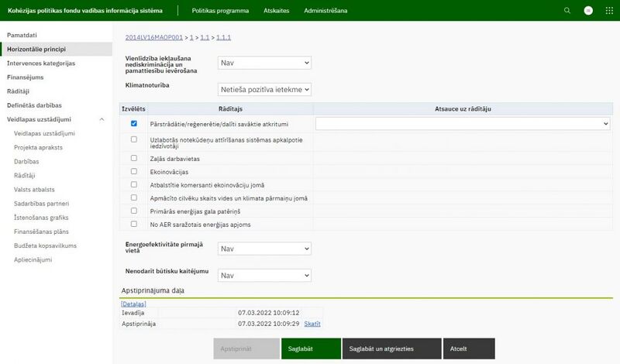Open Definētās darbības sidebar item
The height and width of the screenshot is (364, 620).
34,105
